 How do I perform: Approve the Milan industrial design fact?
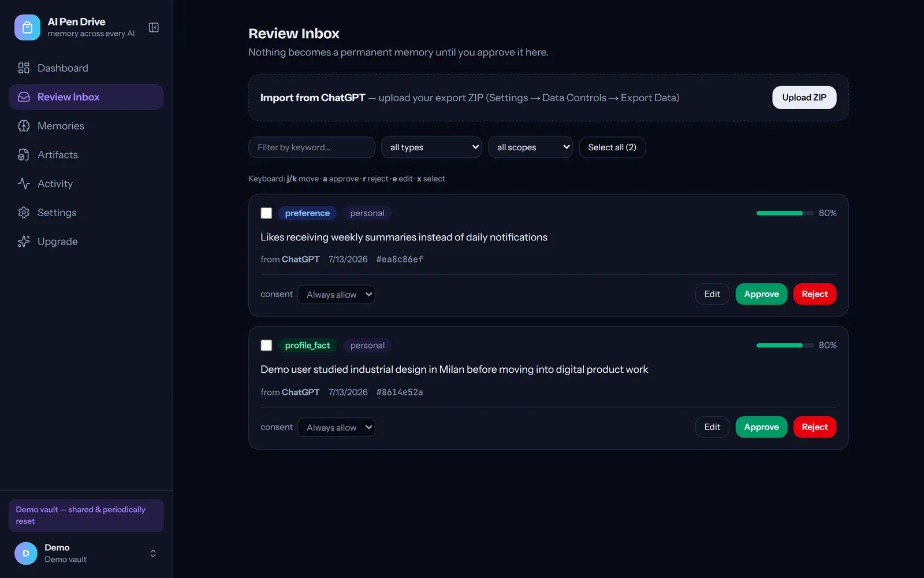pyautogui.click(x=761, y=427)
